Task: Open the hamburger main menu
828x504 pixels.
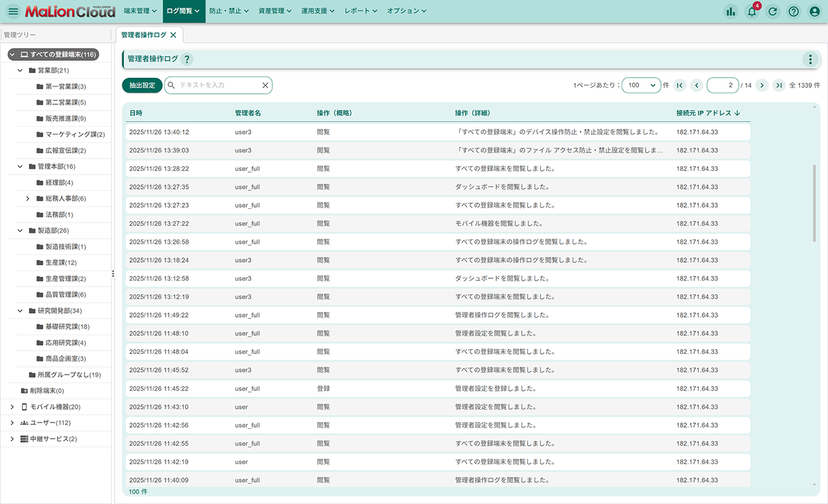Action: (13, 11)
